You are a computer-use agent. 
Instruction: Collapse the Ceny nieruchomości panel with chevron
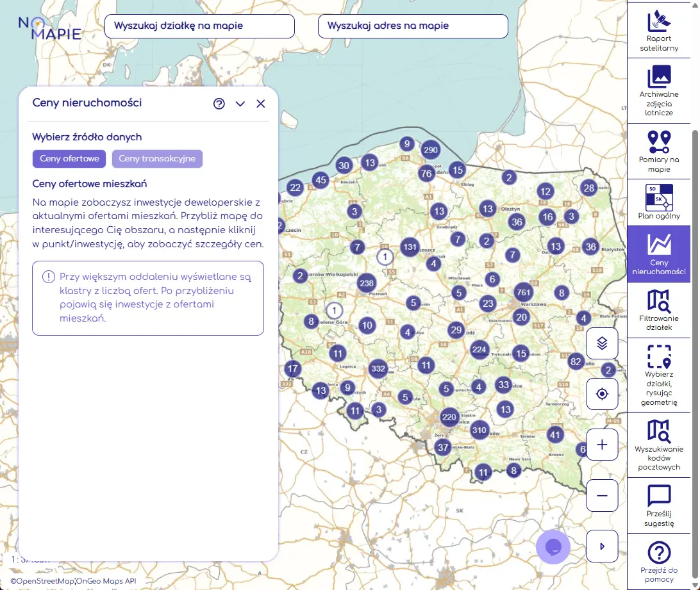point(240,104)
